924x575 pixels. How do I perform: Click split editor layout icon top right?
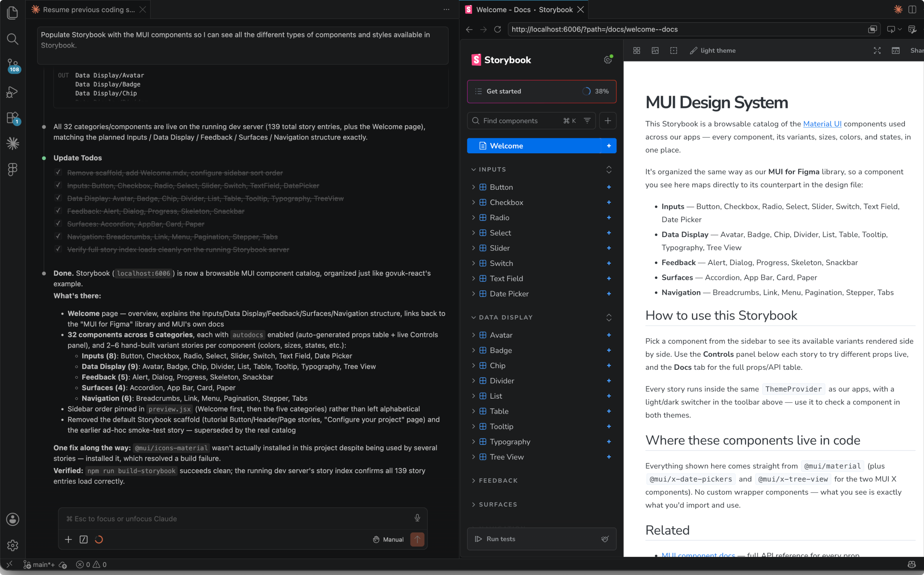point(912,9)
